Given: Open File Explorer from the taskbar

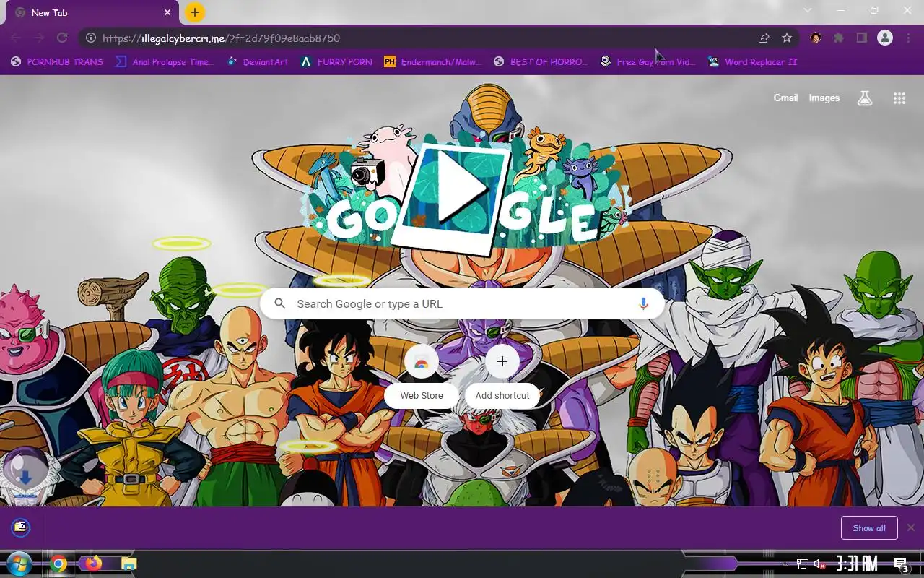Looking at the screenshot, I should pos(128,564).
